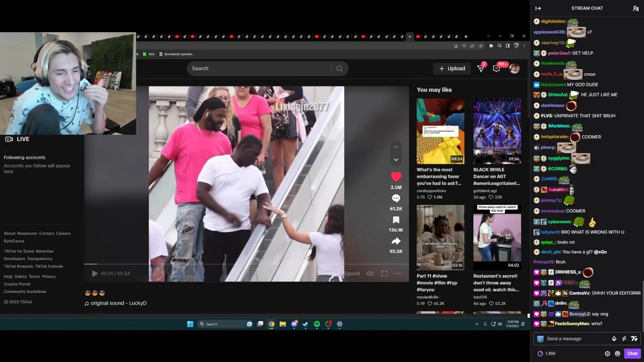Open the emote picker smiley
The width and height of the screenshot is (644, 362).
pyautogui.click(x=617, y=353)
